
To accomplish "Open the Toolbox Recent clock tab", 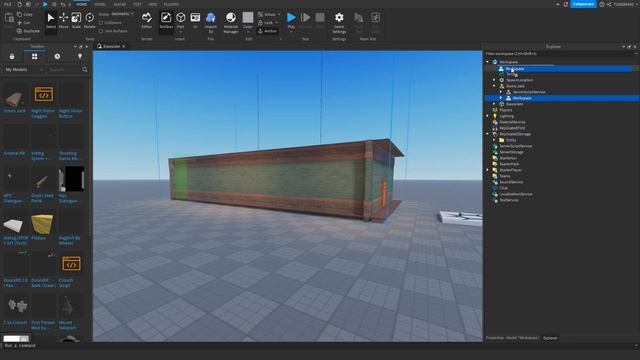I will pyautogui.click(x=57, y=56).
